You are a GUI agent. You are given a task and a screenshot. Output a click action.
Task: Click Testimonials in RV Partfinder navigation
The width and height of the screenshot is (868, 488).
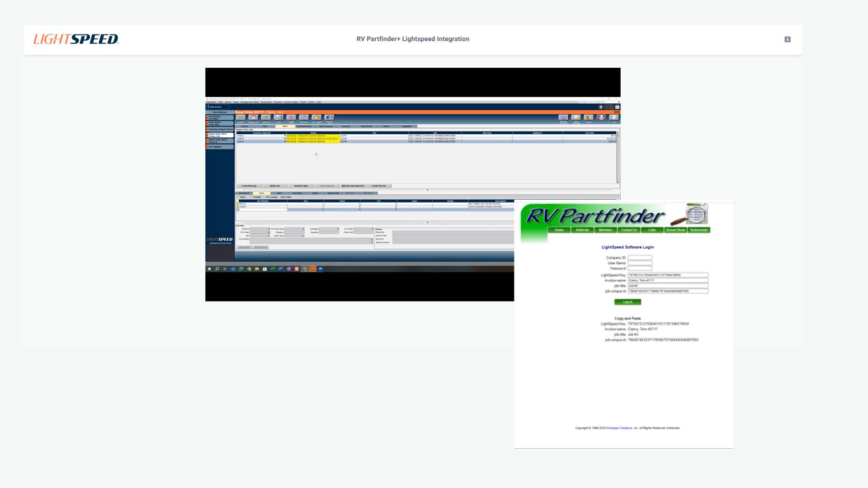pos(698,230)
